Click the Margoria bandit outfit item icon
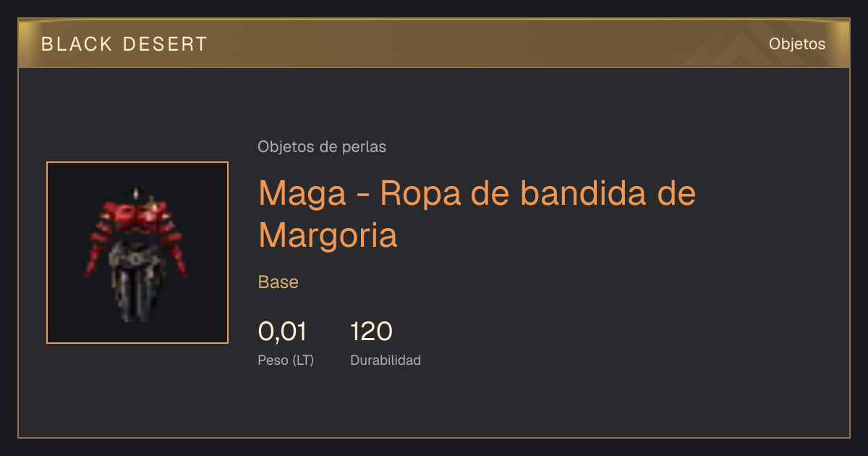This screenshot has height=456, width=868. coord(137,253)
